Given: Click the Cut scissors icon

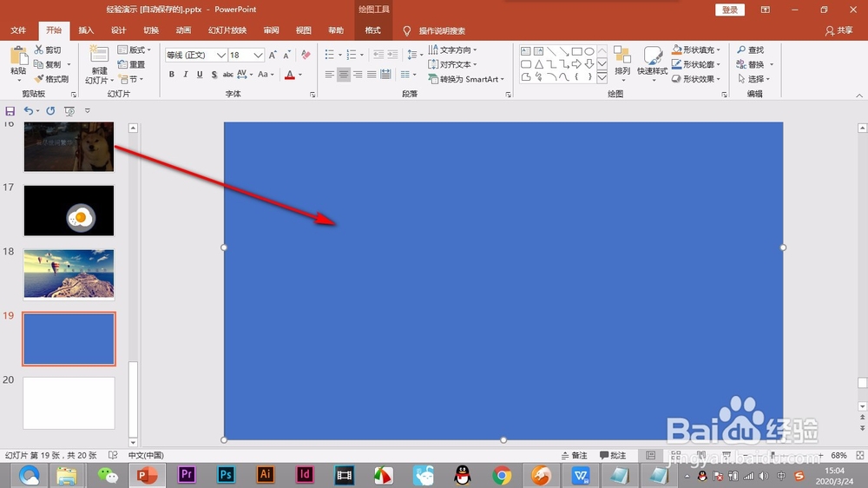Looking at the screenshot, I should [x=39, y=49].
